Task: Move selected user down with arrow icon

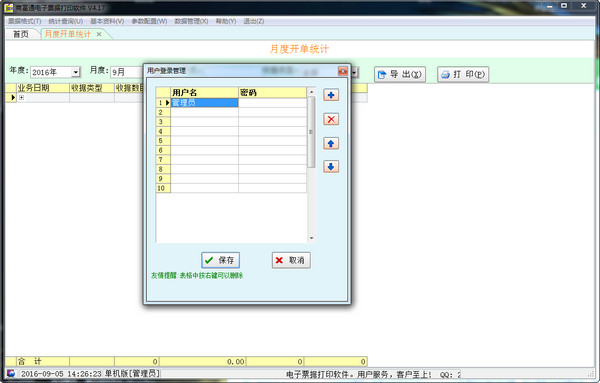Action: coord(331,166)
